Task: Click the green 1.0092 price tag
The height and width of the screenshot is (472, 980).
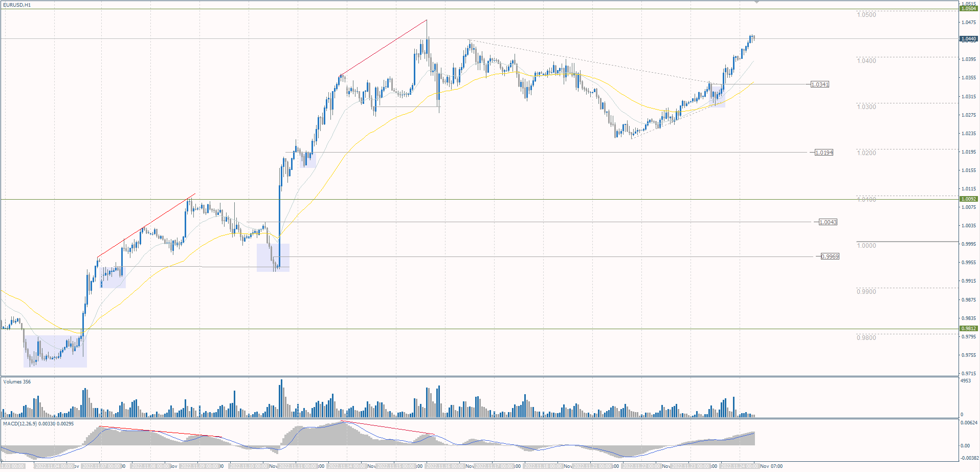Action: (x=969, y=199)
